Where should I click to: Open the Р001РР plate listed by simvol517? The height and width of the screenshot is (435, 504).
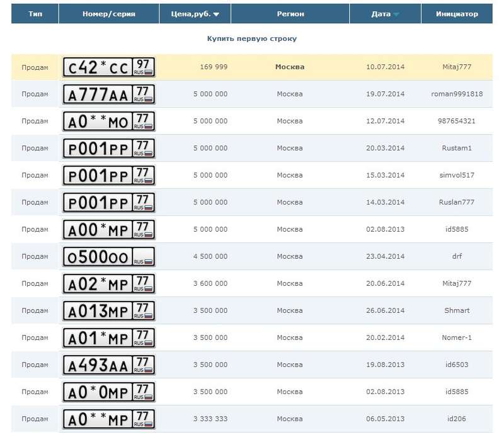[x=109, y=176]
